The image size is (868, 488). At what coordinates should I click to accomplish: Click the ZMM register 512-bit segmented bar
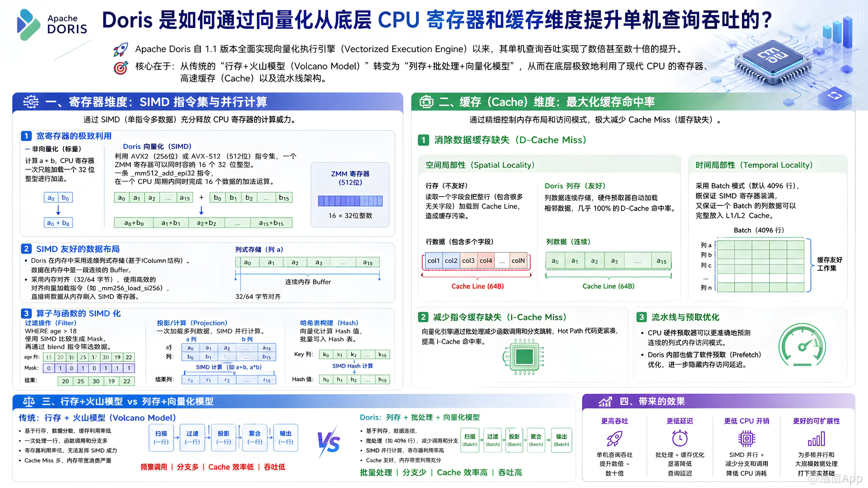(x=350, y=201)
